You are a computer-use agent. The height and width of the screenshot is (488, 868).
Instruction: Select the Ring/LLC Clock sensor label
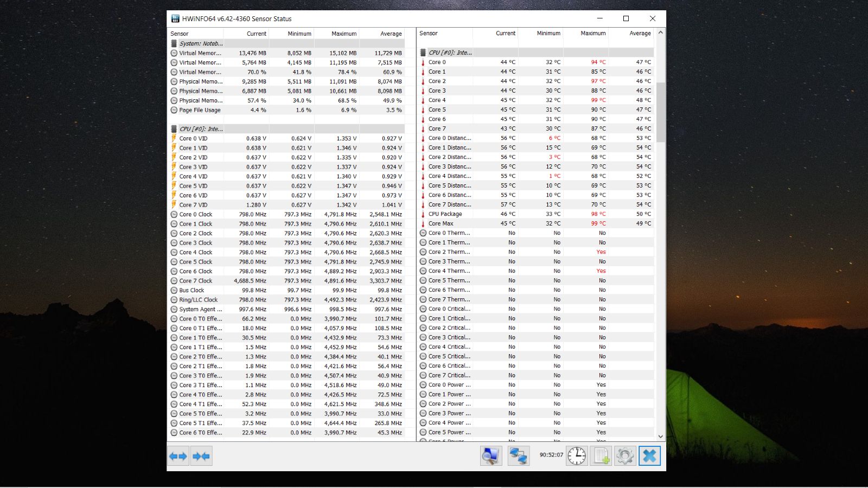pyautogui.click(x=198, y=300)
